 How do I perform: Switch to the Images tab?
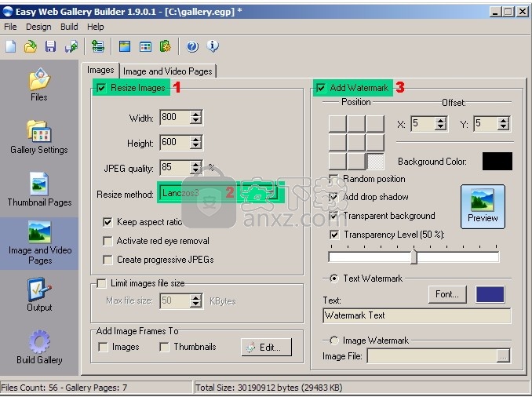[x=100, y=70]
